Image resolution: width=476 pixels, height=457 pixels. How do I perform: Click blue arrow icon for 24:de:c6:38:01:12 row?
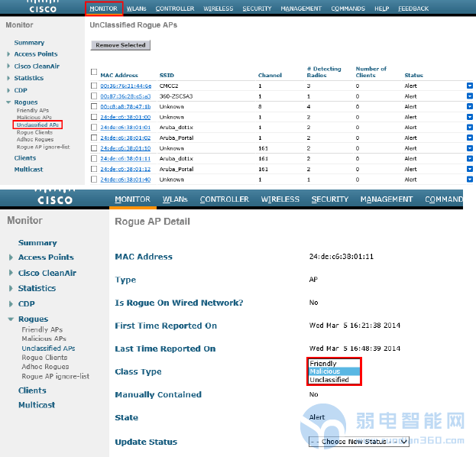(470, 169)
